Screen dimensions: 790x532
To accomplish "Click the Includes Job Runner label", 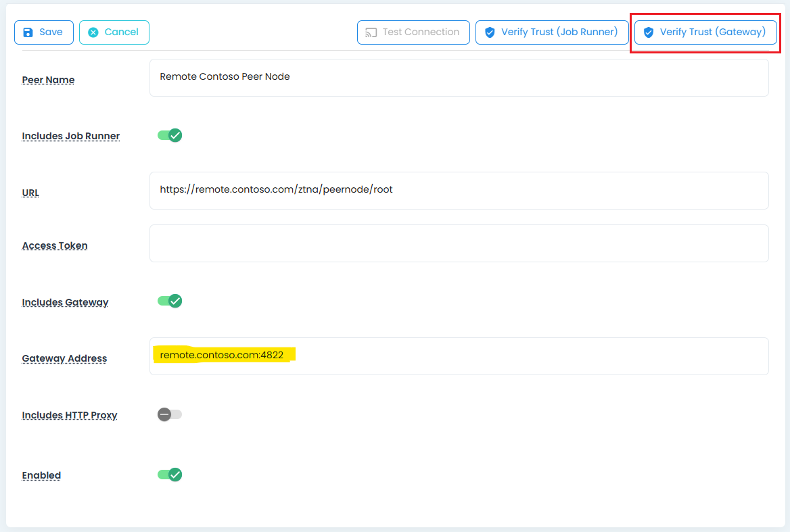I will 71,136.
